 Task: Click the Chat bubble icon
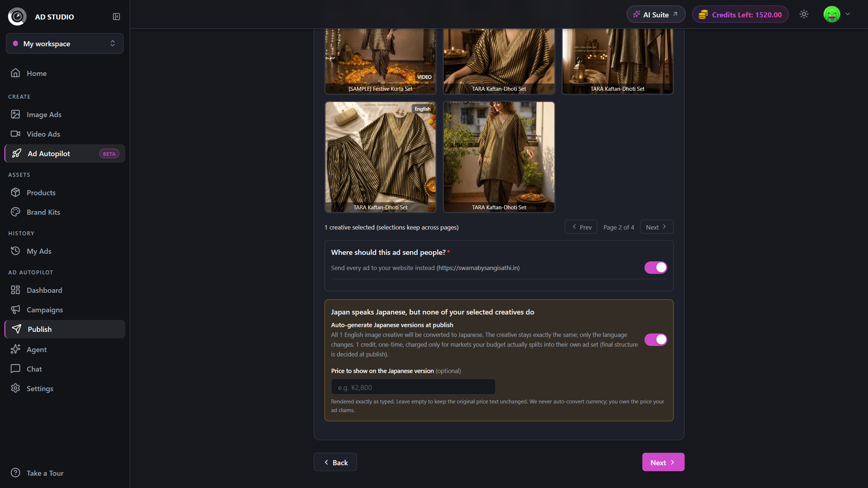click(x=15, y=369)
